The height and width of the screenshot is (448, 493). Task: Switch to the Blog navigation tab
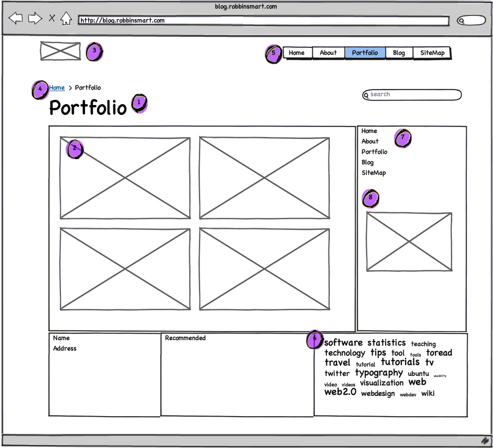click(x=398, y=53)
